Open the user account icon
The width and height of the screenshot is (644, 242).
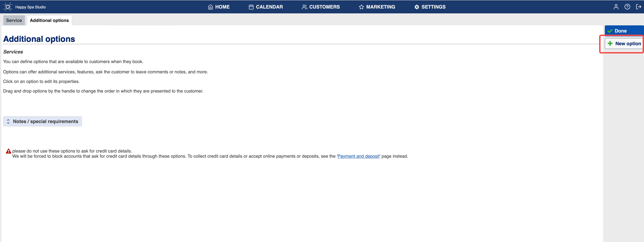[616, 7]
